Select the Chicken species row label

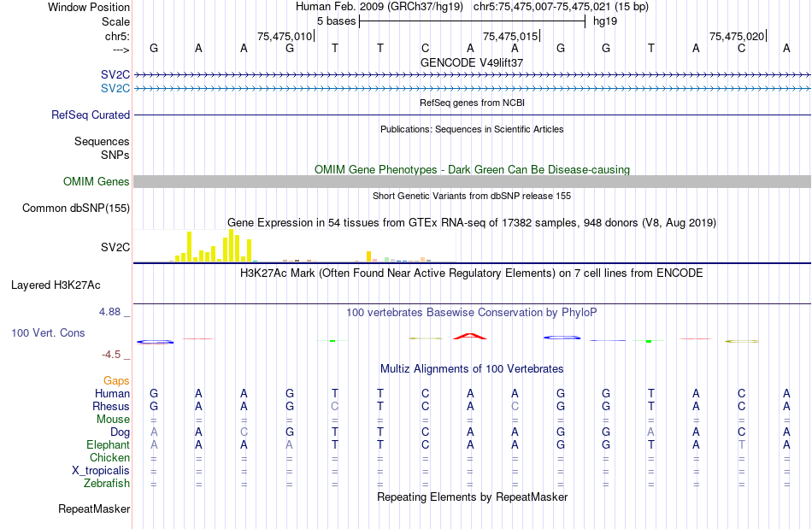(109, 457)
